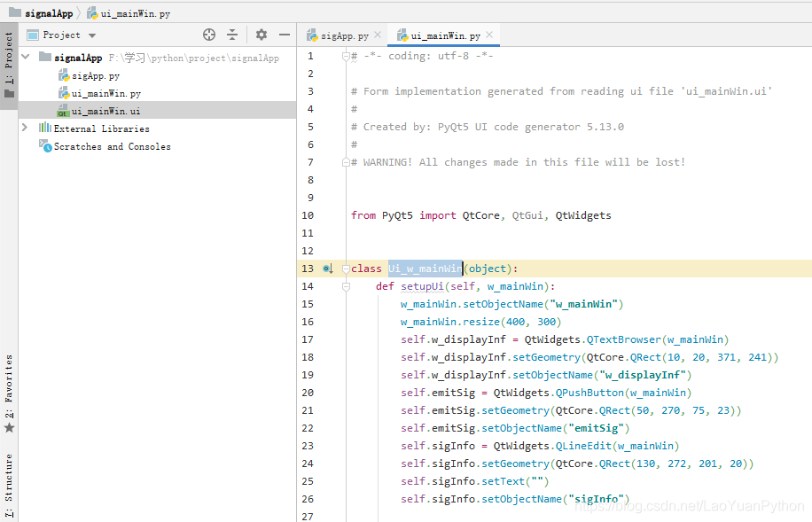Screen dimensions: 812x522
Task: Click the coding utf-8 comment line
Action: tap(422, 56)
